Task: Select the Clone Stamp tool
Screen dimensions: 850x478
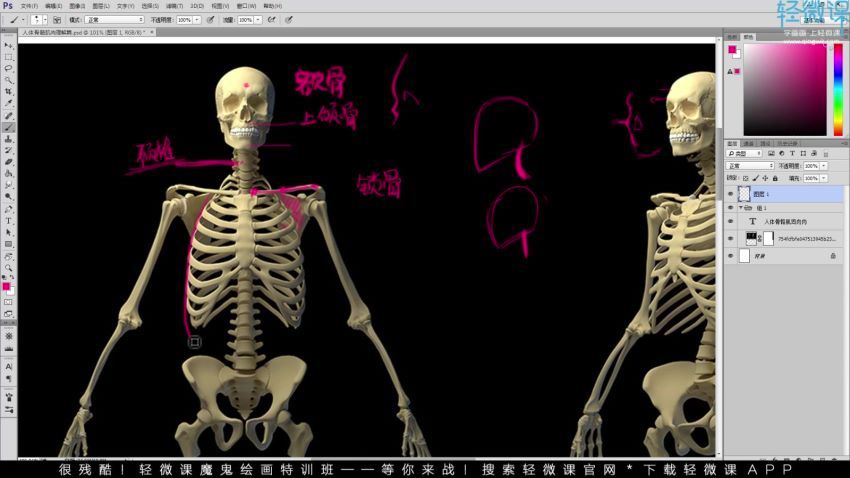Action: 8,139
